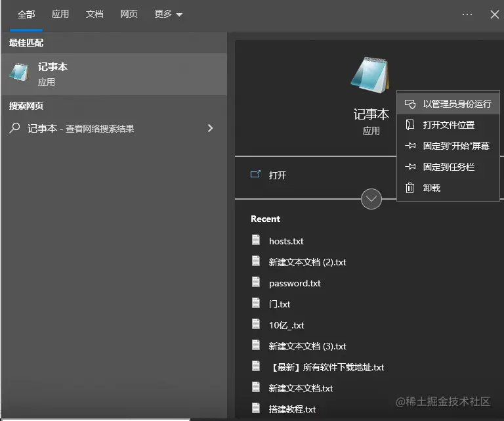This screenshot has height=421, width=504.
Task: Click the trash icon for 卸载
Action: [409, 187]
